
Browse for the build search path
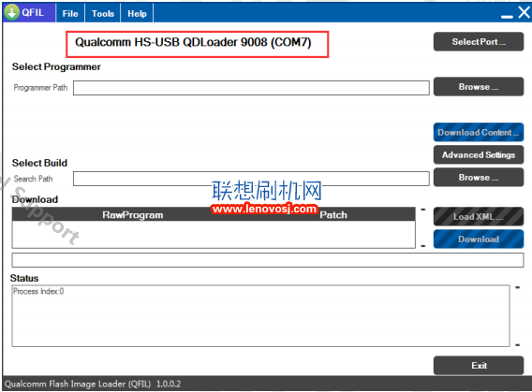pos(479,177)
